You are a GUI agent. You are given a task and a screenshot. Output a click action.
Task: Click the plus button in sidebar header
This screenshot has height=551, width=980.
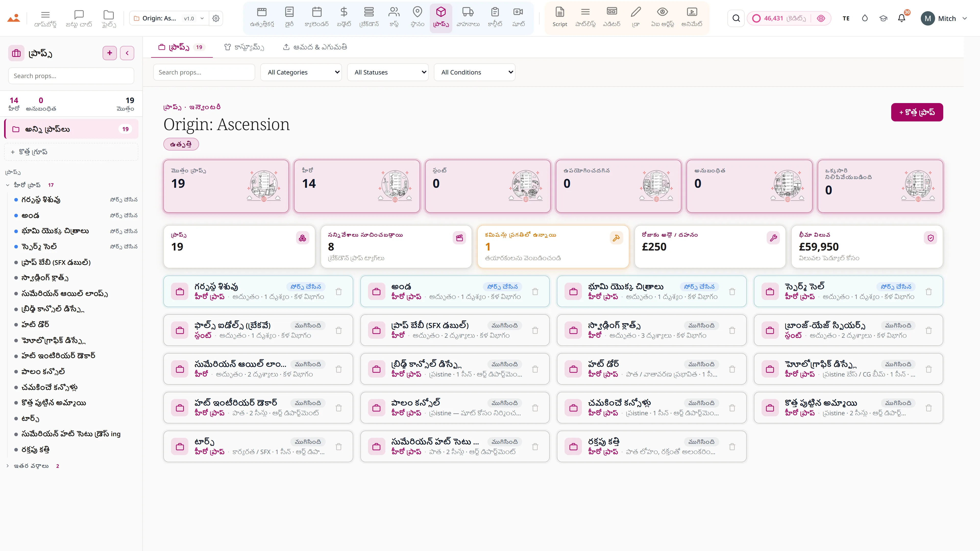click(x=109, y=53)
